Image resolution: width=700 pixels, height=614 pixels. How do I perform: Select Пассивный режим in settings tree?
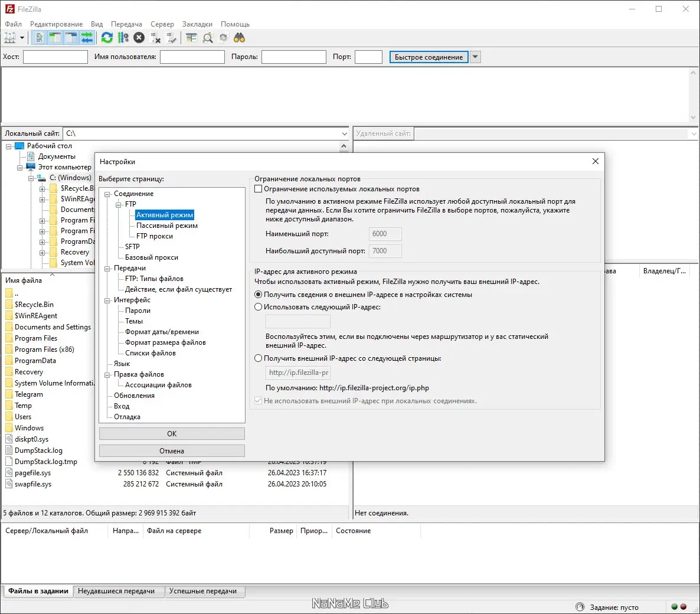[x=166, y=226]
